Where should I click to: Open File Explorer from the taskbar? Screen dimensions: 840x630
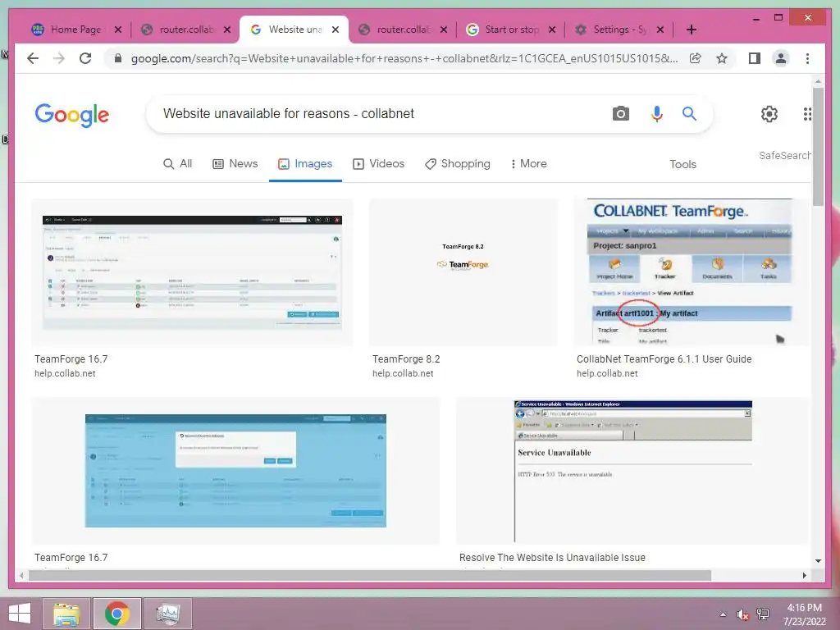click(67, 614)
